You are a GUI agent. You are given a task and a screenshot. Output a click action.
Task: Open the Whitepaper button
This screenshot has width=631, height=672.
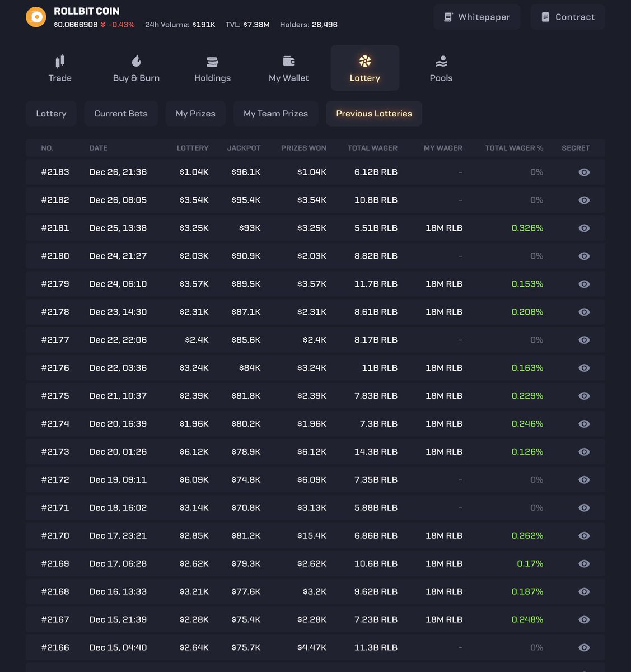click(477, 17)
